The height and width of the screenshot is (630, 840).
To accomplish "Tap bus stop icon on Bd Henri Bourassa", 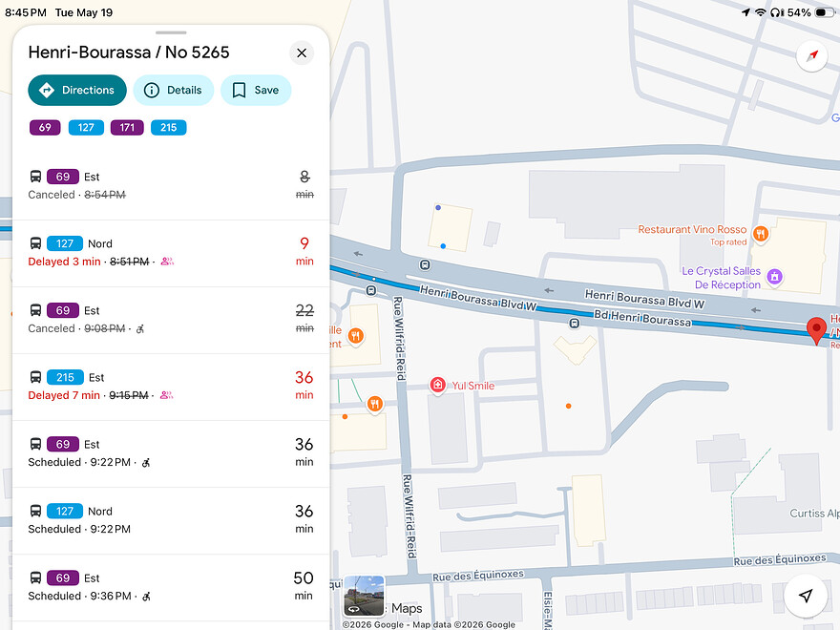I will [574, 323].
